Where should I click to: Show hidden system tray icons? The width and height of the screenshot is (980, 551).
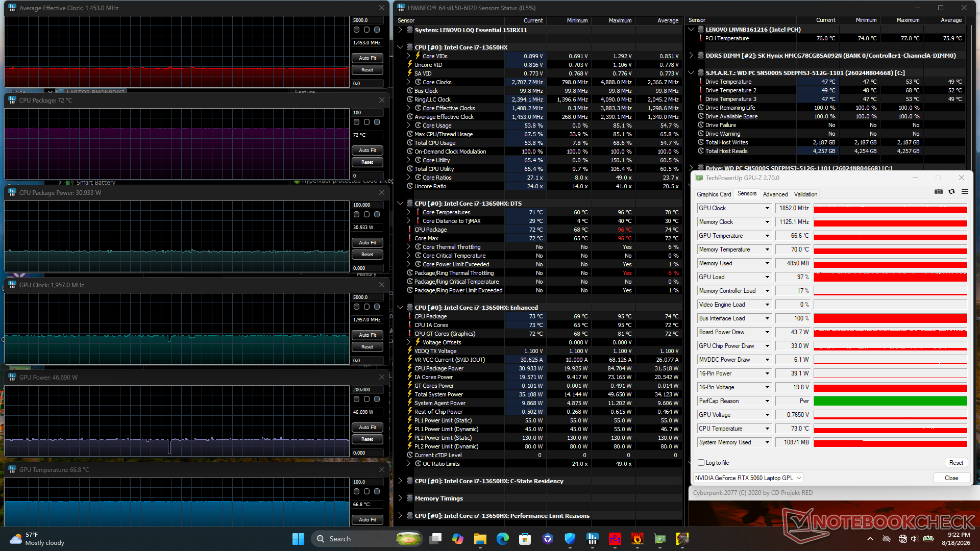pos(870,539)
